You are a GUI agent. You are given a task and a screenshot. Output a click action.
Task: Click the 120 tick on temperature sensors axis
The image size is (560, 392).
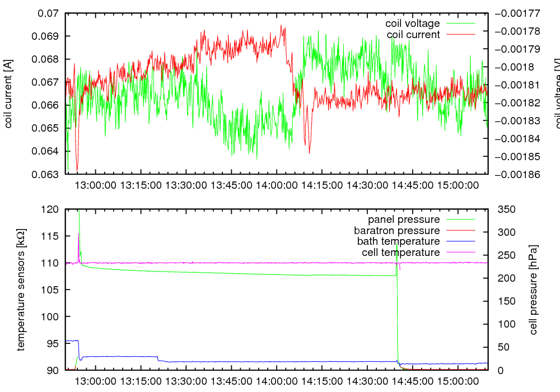tap(50, 209)
